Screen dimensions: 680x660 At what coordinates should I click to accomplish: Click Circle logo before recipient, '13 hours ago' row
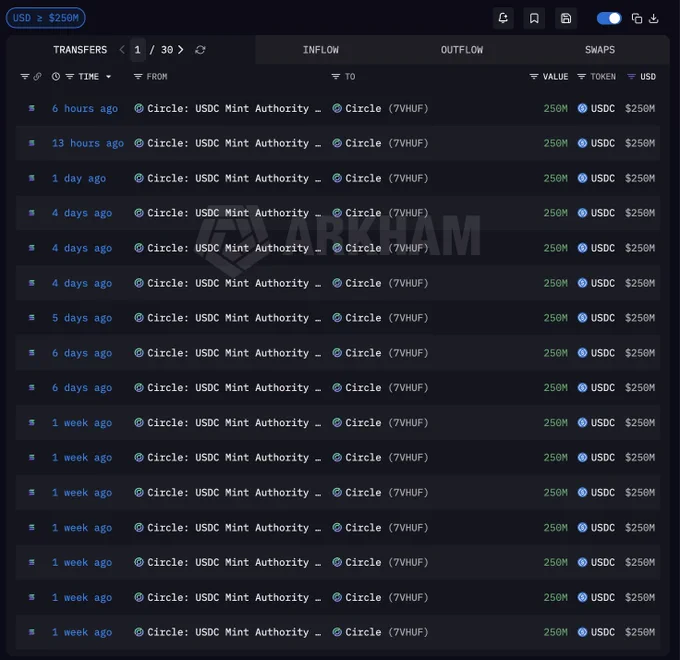click(337, 143)
